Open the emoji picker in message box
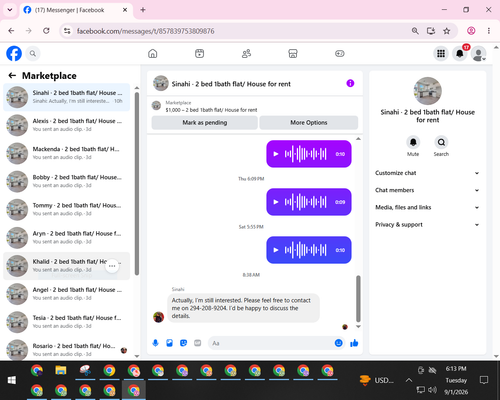This screenshot has height=400, width=500. (338, 343)
